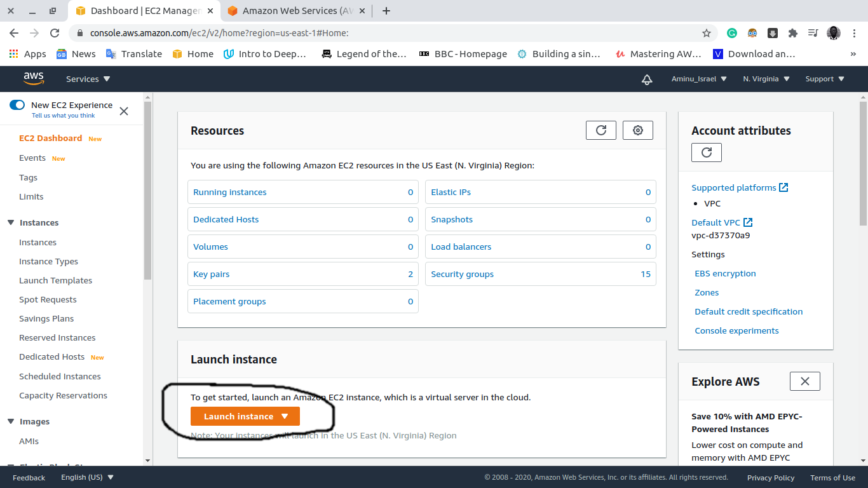Click the AWS logo home icon
The width and height of the screenshot is (868, 488).
coord(34,78)
